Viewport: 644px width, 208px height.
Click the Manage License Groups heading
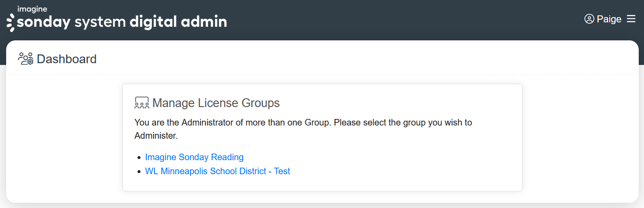coord(216,103)
